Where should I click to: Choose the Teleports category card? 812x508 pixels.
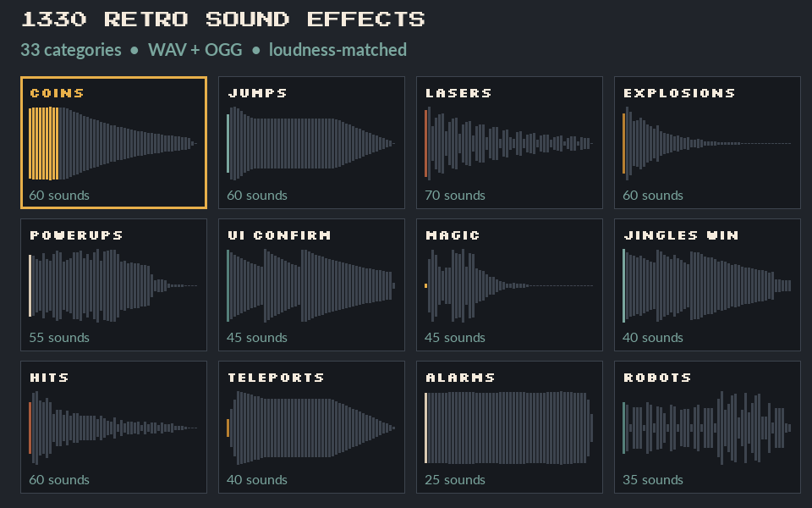311,427
